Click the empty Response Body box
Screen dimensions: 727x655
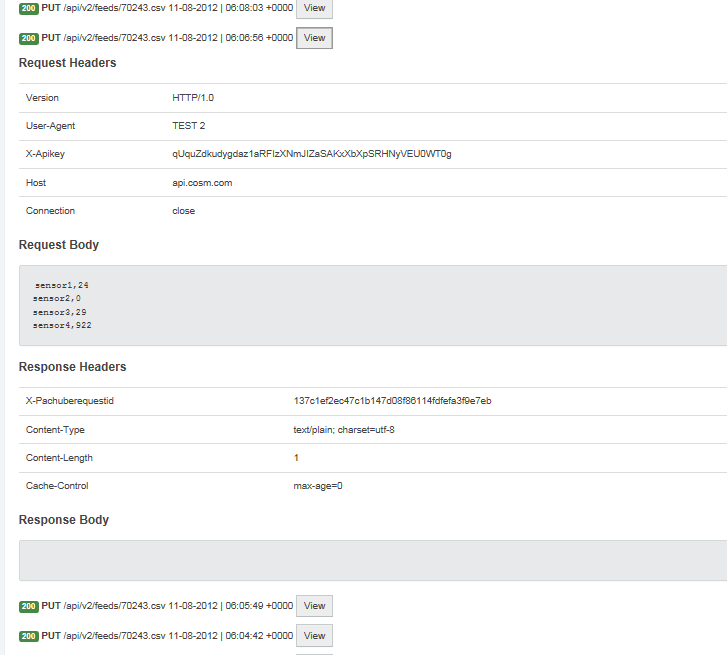(x=372, y=560)
